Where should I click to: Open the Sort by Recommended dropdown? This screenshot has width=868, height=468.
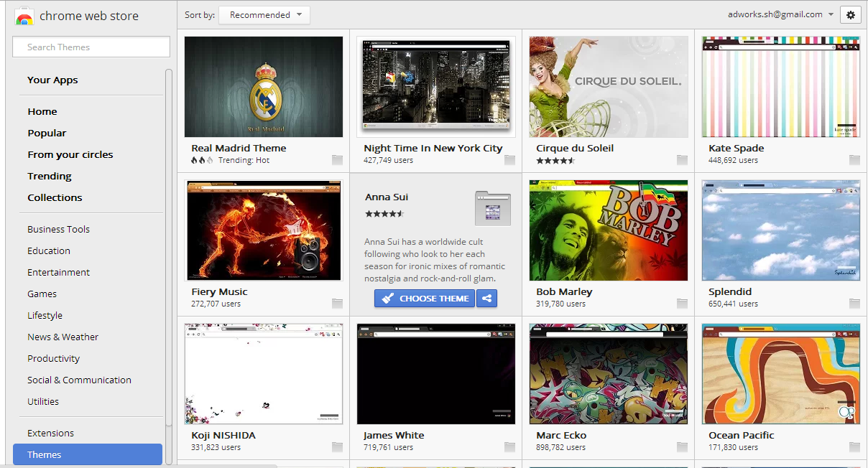click(264, 15)
